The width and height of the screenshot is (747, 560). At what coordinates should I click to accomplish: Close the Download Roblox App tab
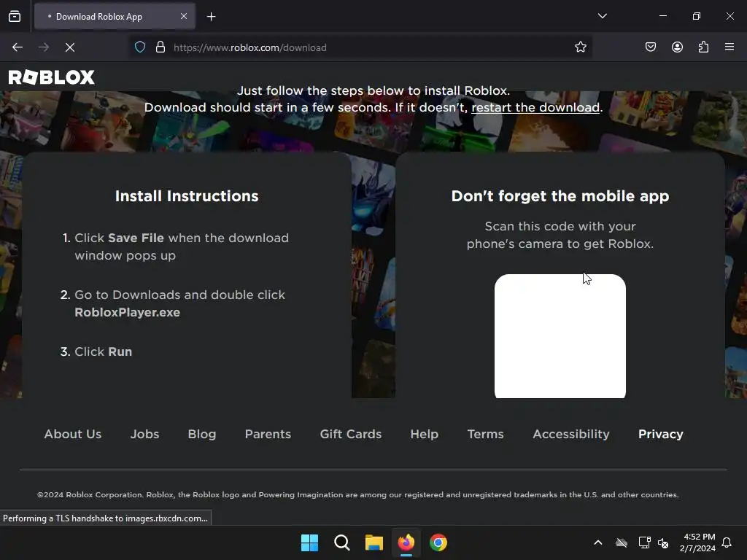[x=184, y=16]
